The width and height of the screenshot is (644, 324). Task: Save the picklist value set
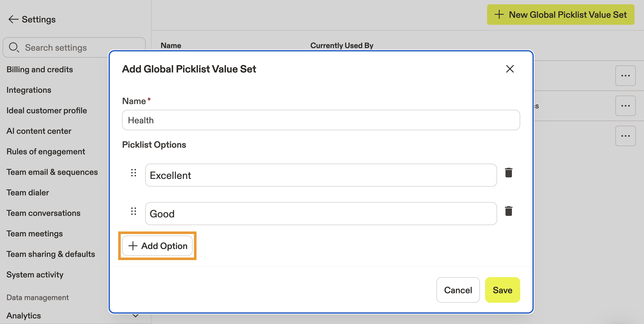tap(502, 290)
